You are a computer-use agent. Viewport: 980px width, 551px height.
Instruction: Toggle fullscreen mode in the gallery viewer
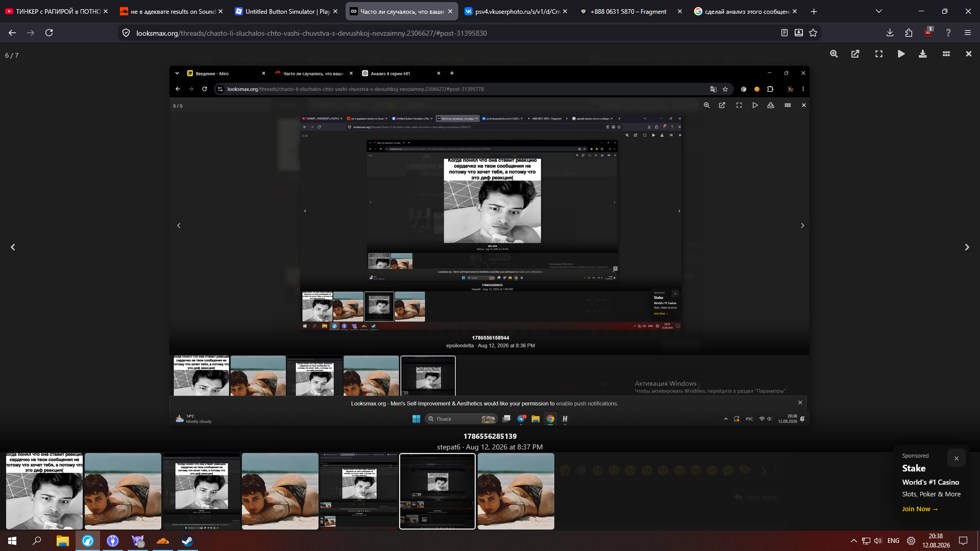[x=879, y=54]
